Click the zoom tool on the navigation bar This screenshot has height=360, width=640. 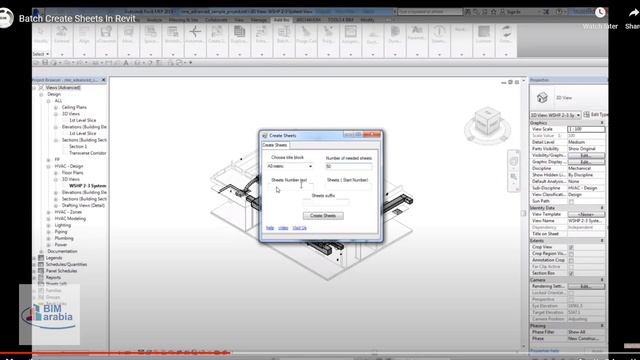tap(514, 177)
